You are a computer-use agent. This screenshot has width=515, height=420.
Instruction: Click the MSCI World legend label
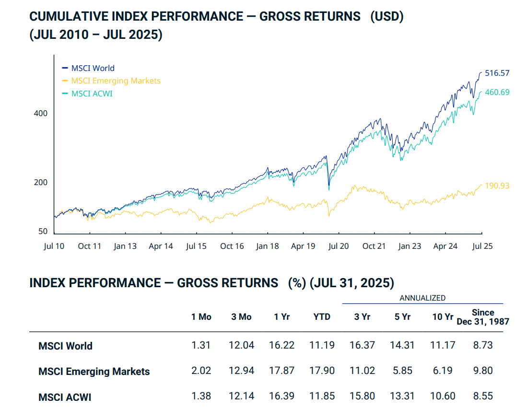93,68
